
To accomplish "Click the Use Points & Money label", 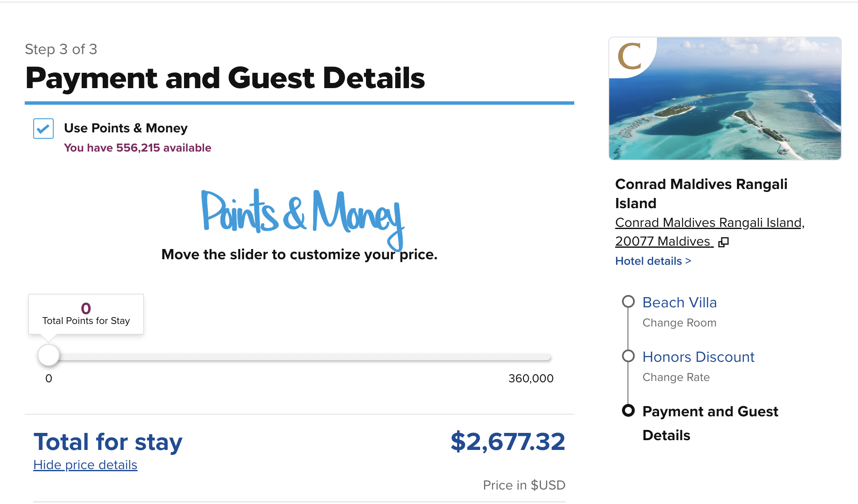I will pyautogui.click(x=126, y=128).
